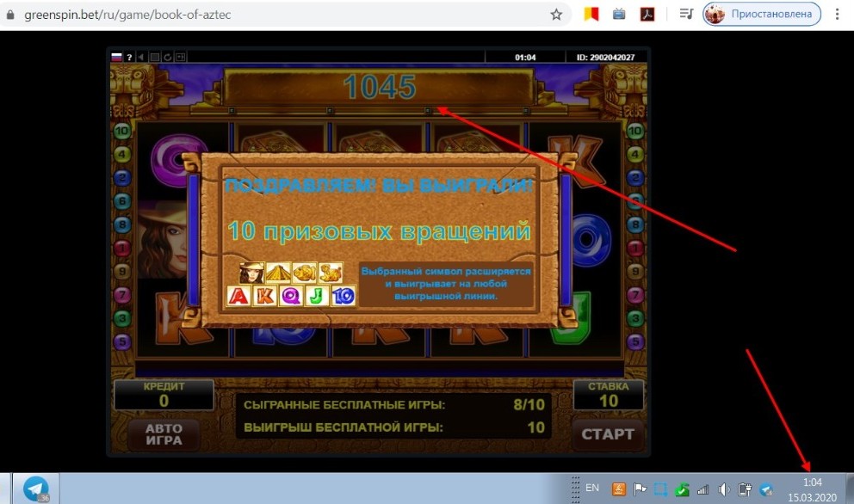Click the Adobe PDF extension icon
Image resolution: width=854 pixels, height=504 pixels.
[x=647, y=14]
